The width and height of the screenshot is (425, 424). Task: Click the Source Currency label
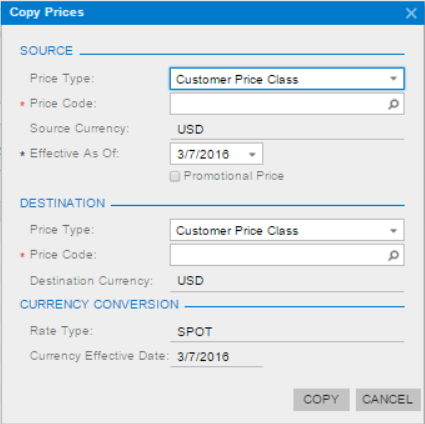point(79,128)
